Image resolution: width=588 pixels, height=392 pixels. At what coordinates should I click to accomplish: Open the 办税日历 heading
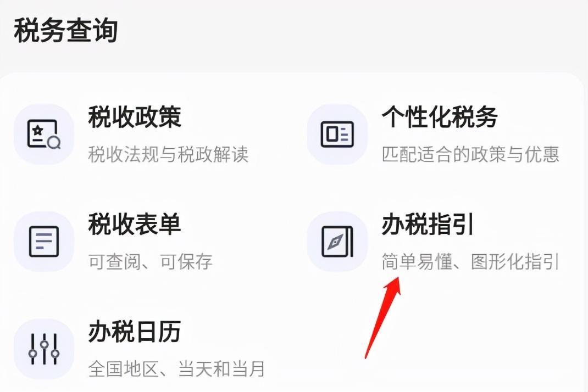tap(135, 331)
